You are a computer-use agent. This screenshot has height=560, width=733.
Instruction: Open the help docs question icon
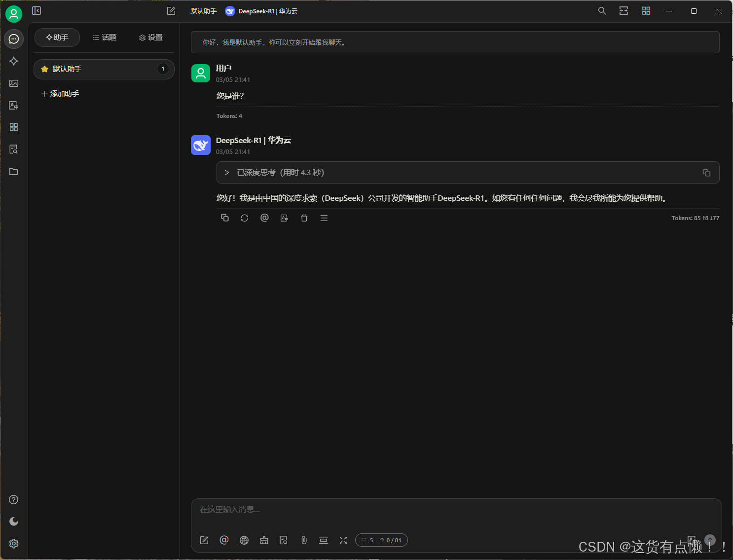point(14,500)
